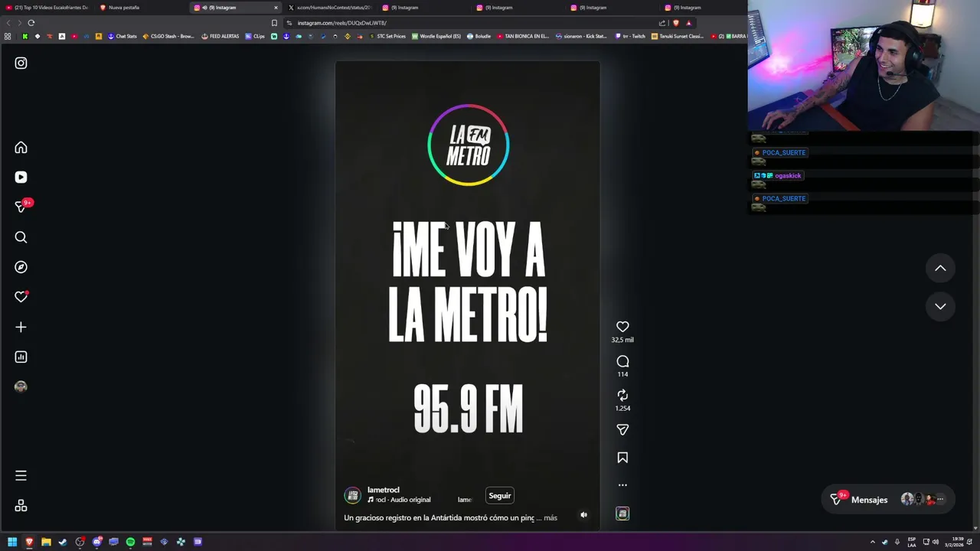This screenshot has width=980, height=551.
Task: Click the address bar URL
Action: (341, 23)
